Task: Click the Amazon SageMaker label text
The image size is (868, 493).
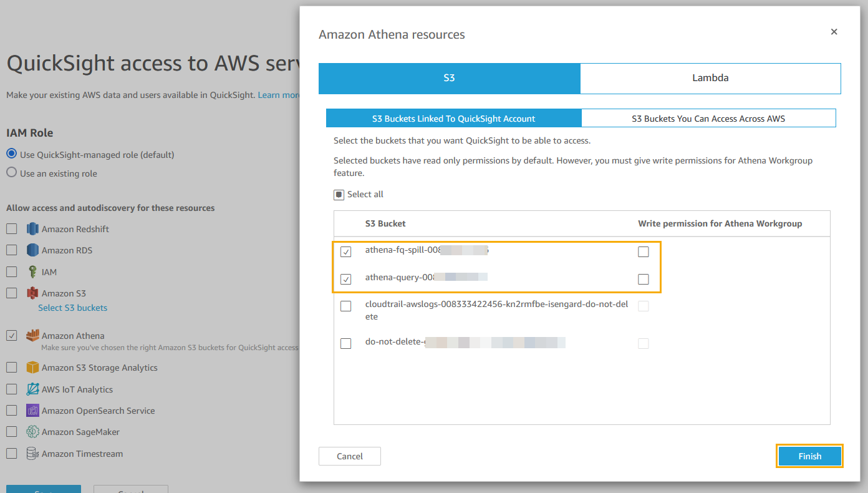Action: pyautogui.click(x=80, y=432)
